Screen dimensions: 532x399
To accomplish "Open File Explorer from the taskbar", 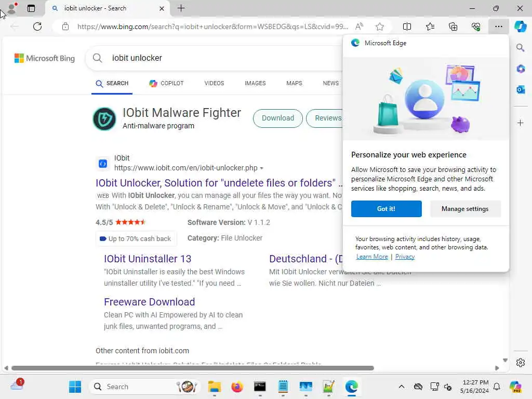I will point(215,387).
